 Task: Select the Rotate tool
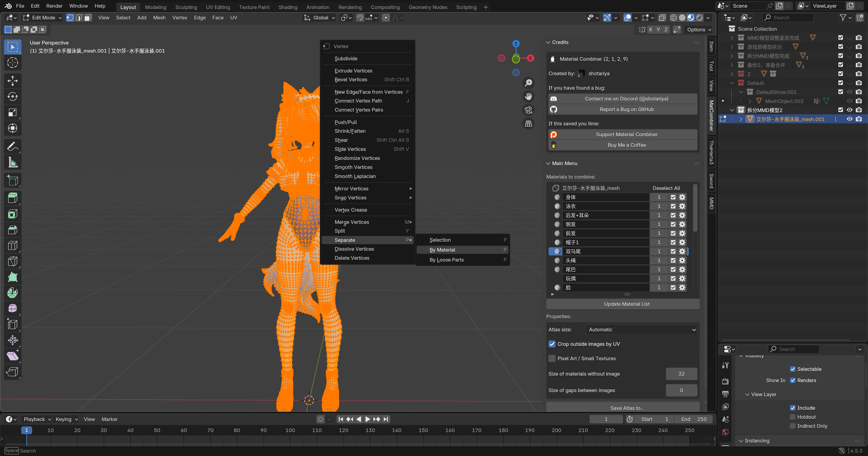tap(12, 97)
